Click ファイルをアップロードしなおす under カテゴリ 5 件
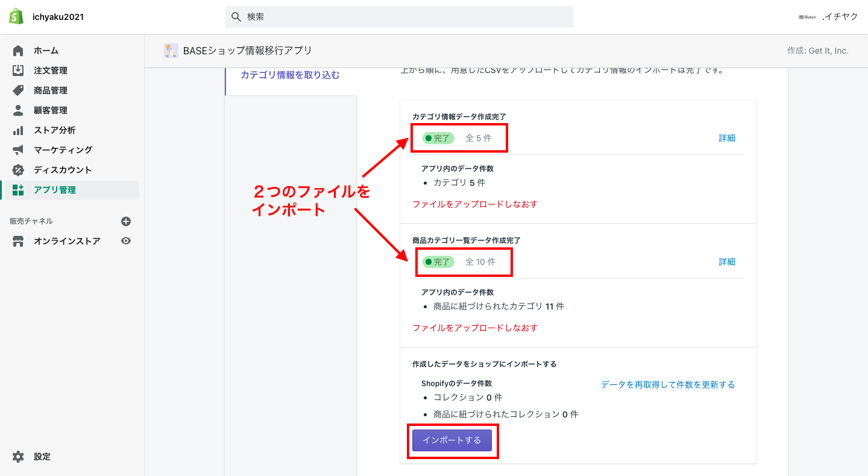The width and height of the screenshot is (868, 476). tap(475, 204)
